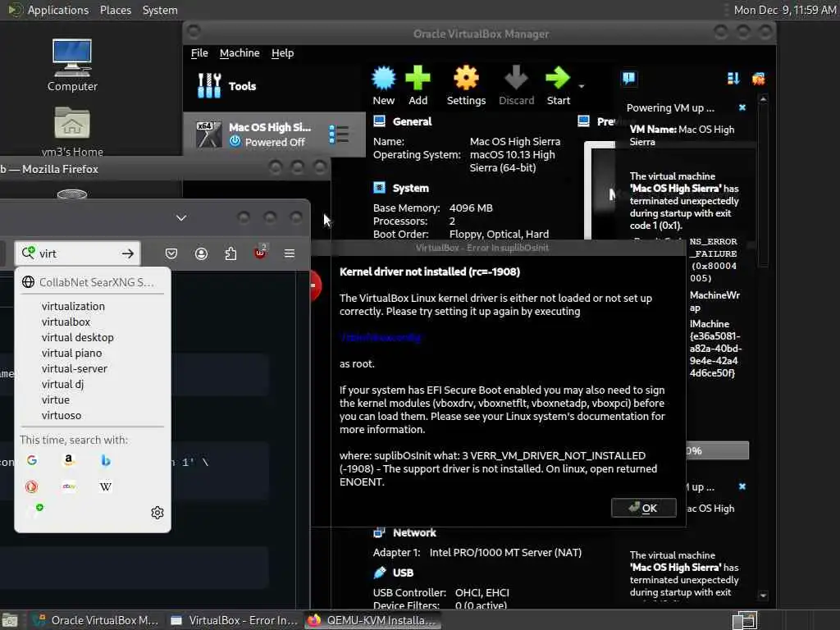Switch to VirtualBox - Error taskbar button
840x630 pixels.
(234, 620)
